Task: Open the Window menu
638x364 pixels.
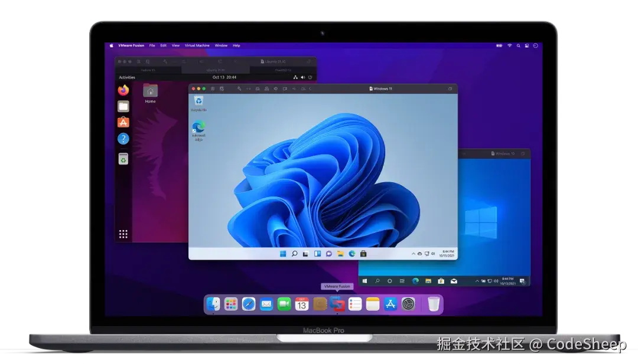Action: (x=221, y=45)
